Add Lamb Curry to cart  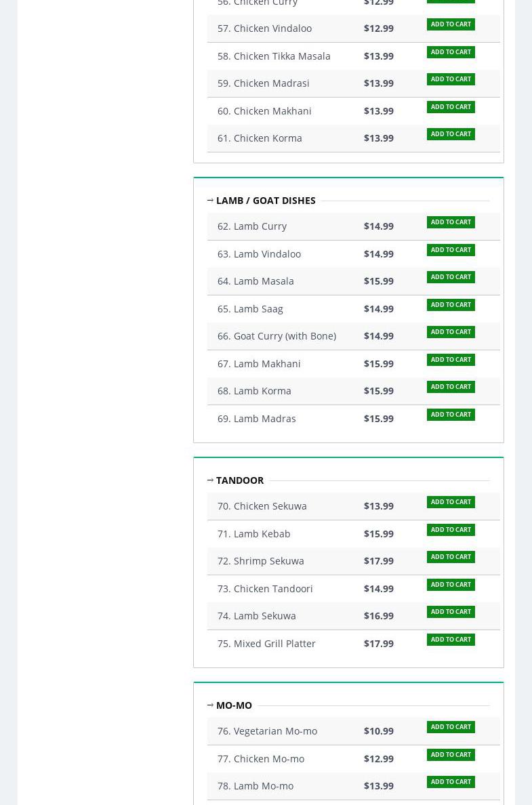coord(451,222)
